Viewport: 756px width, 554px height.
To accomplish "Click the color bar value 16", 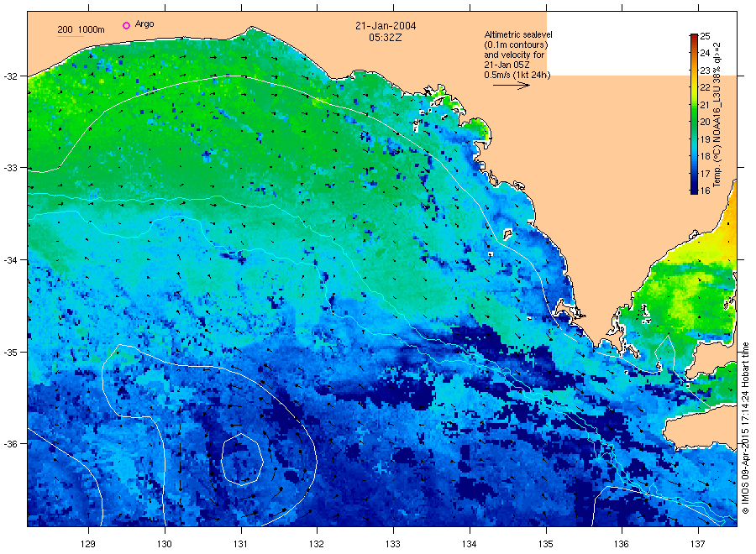I will [x=705, y=191].
